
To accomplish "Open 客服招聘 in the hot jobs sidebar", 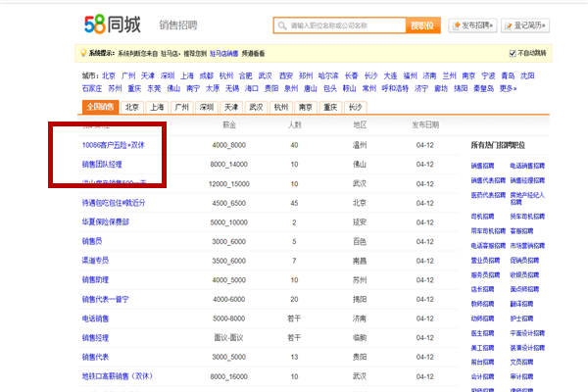I will [521, 231].
